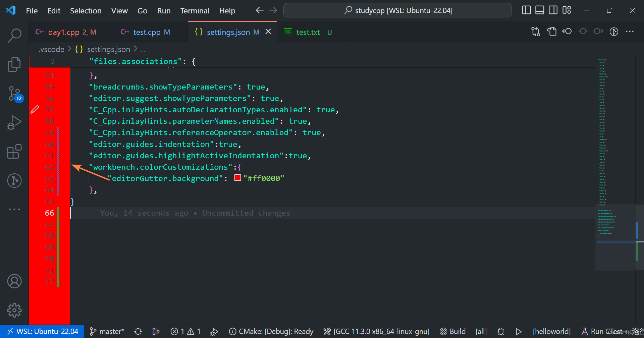Navigate to next change icon
This screenshot has width=644, height=338.
(598, 32)
